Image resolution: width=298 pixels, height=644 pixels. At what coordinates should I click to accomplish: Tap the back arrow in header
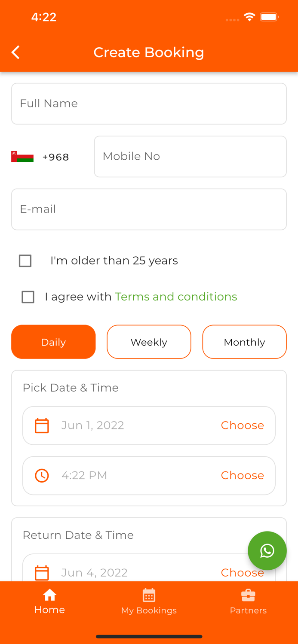(16, 52)
